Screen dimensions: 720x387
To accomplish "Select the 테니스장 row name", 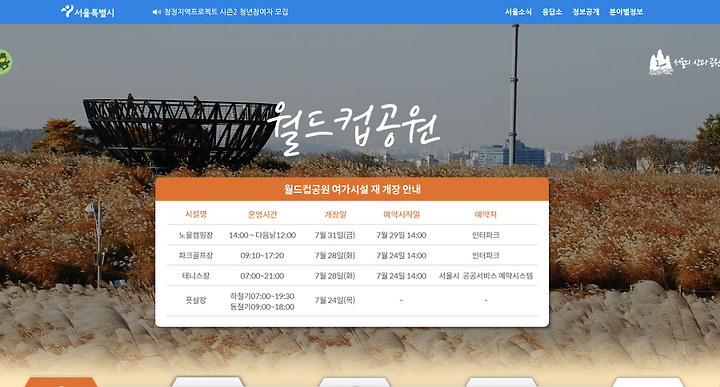I will 196,276.
